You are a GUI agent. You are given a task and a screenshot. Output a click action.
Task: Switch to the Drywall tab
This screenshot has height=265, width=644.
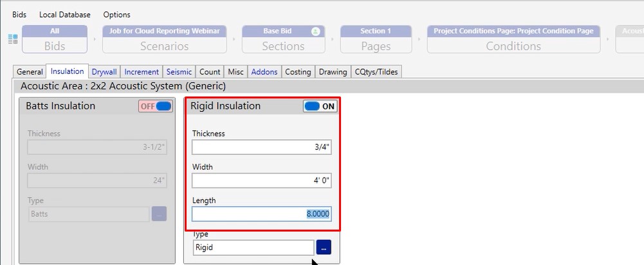104,72
